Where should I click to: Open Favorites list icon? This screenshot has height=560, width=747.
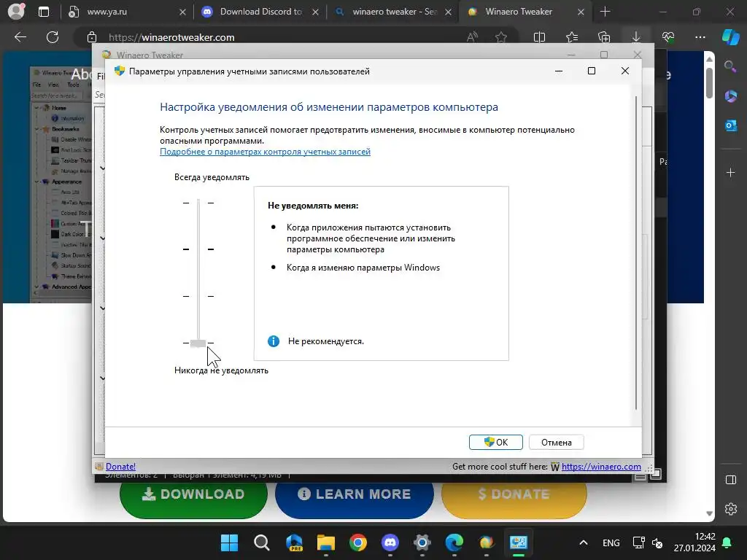[x=572, y=37]
